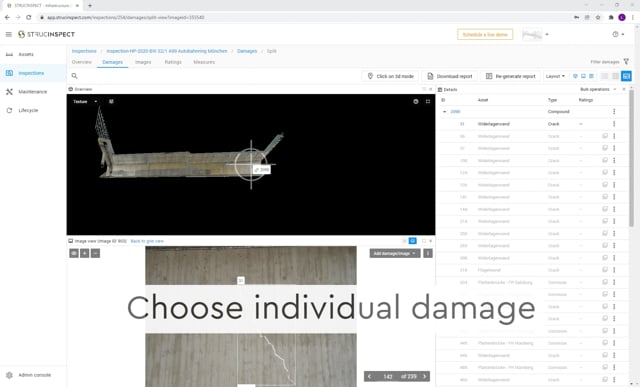Screen dimensions: 640x387
Task: Click the icon next to Texture dropdown
Action: click(111, 102)
